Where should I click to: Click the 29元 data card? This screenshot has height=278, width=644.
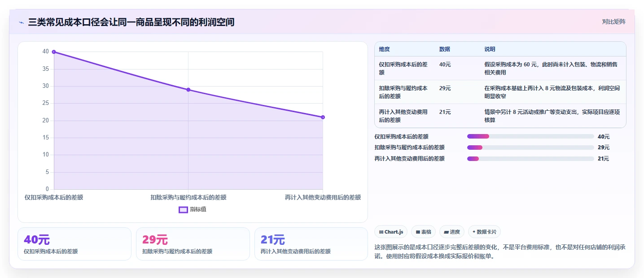[193, 244]
